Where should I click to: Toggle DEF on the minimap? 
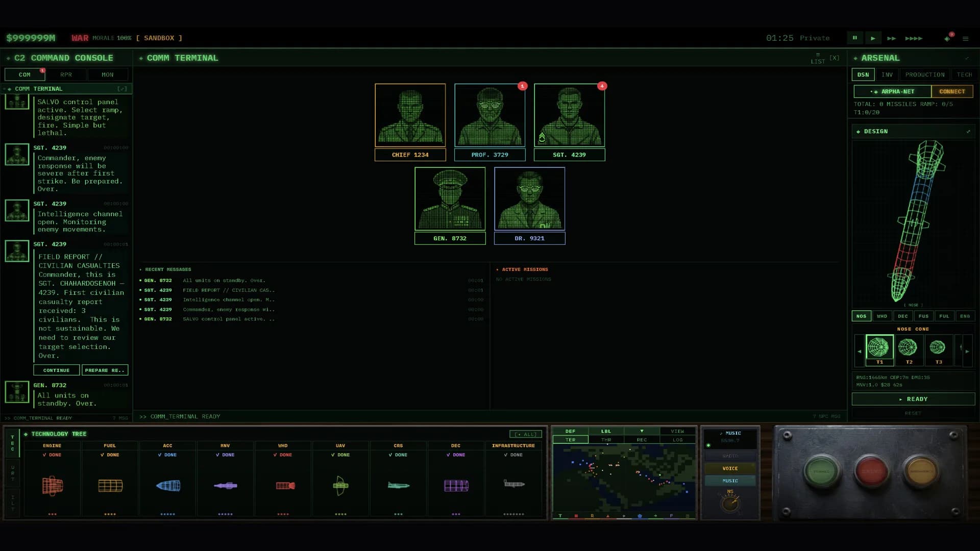point(570,431)
